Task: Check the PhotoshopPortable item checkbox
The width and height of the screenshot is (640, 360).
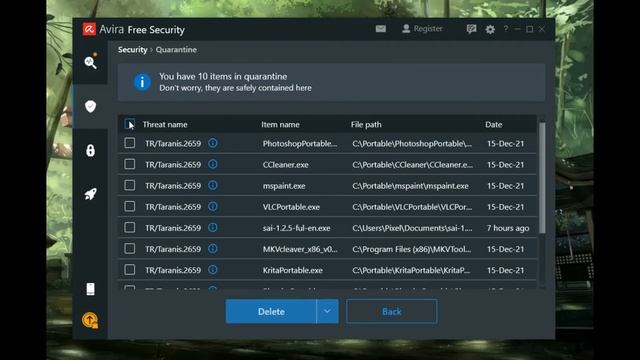Action: (129, 143)
